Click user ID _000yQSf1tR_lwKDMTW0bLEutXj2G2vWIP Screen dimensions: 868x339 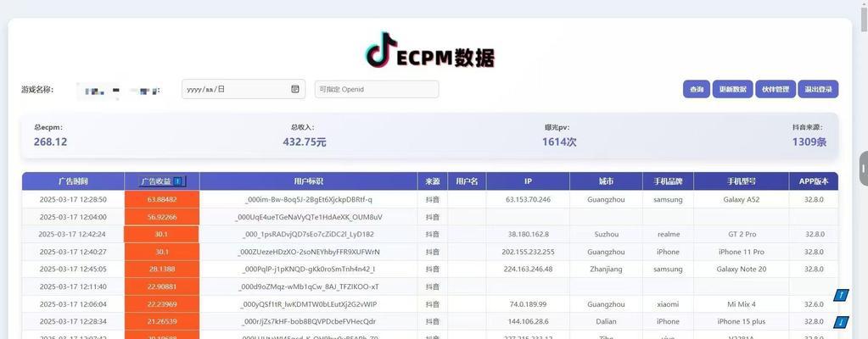(308, 304)
